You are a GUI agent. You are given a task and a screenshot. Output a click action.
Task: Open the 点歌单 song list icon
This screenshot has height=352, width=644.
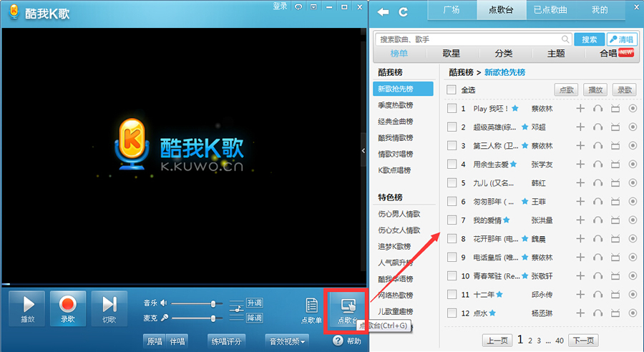coord(312,306)
